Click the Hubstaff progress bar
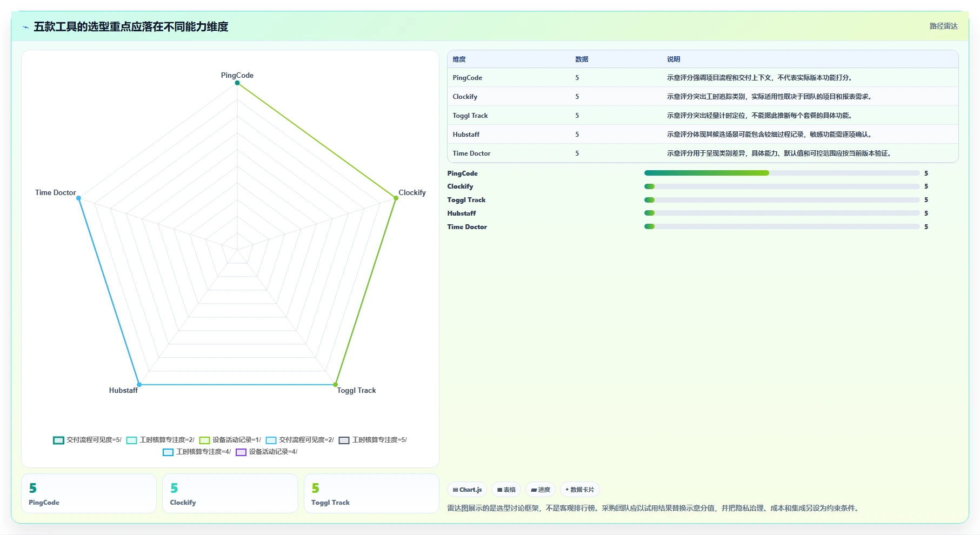This screenshot has height=535, width=980. click(782, 213)
